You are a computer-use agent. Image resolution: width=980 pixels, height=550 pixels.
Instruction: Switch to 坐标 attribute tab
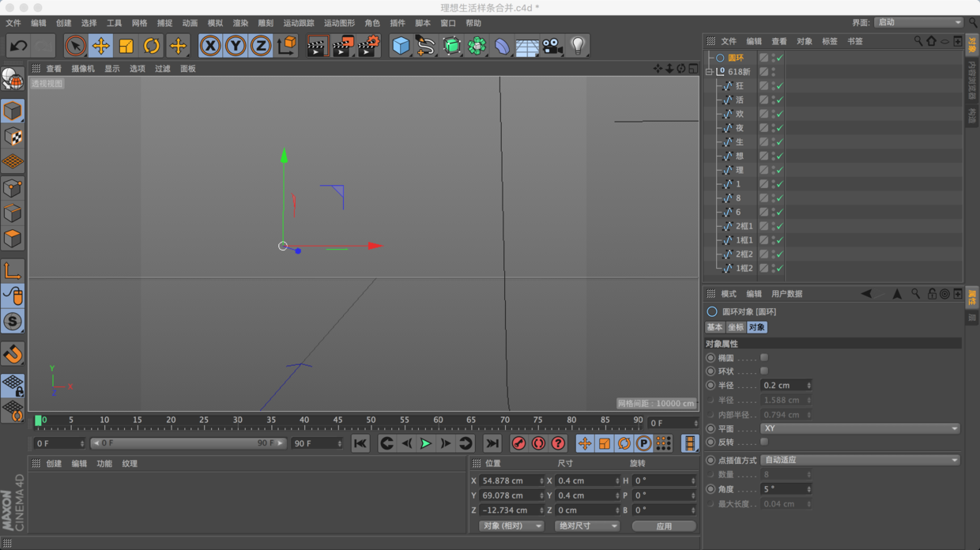click(x=736, y=327)
